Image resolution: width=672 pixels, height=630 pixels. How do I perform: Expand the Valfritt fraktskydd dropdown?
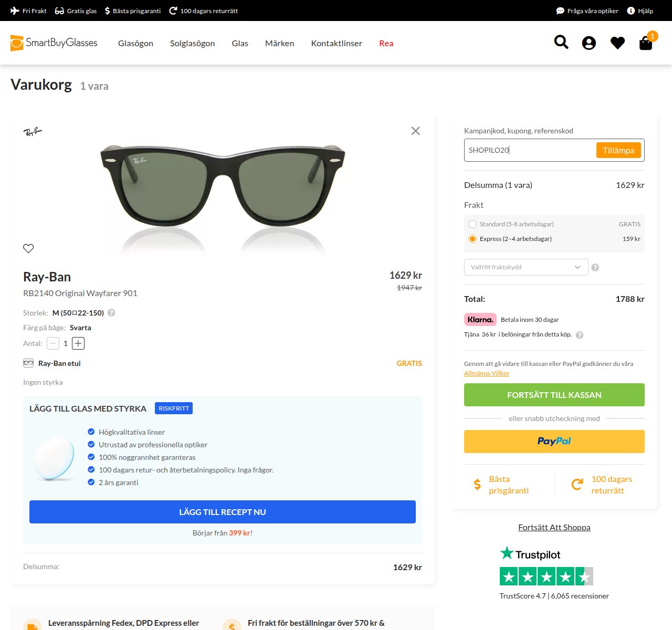click(x=526, y=267)
